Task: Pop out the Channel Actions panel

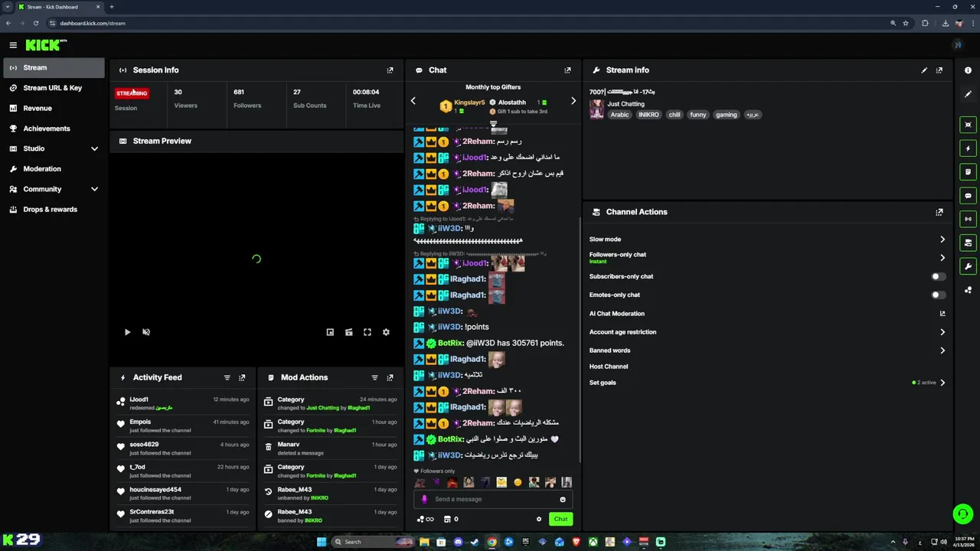Action: click(939, 212)
